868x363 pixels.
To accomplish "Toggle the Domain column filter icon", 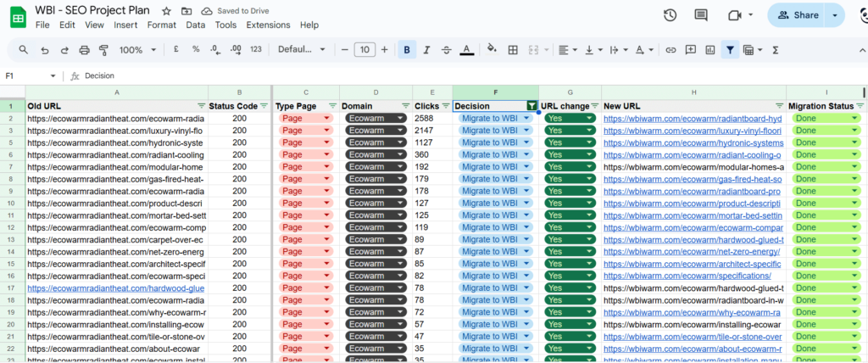I will coord(406,106).
